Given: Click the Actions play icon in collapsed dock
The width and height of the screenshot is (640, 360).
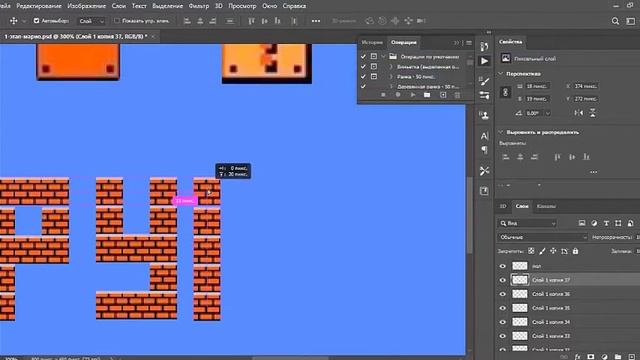Looking at the screenshot, I should (484, 61).
